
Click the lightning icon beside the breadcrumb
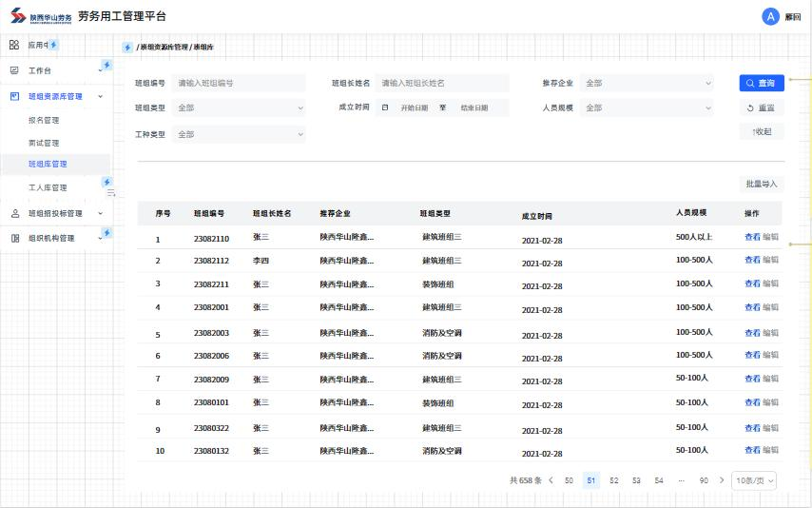[x=127, y=48]
